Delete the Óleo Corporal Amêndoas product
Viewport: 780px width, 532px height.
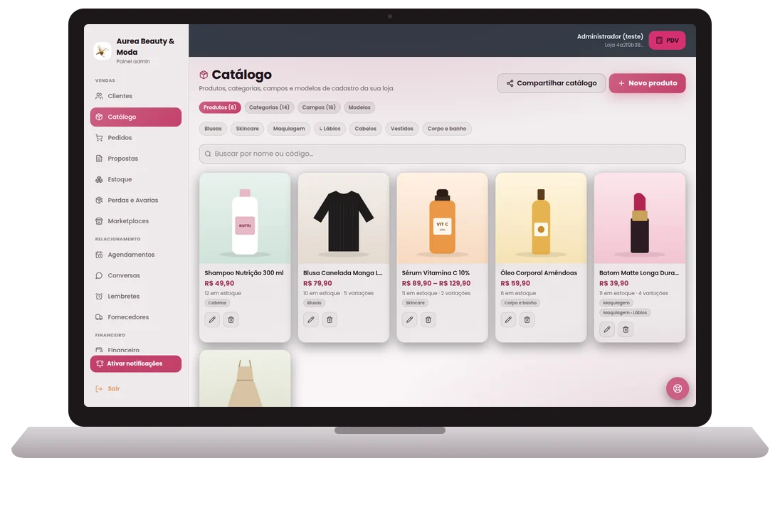[x=527, y=319]
